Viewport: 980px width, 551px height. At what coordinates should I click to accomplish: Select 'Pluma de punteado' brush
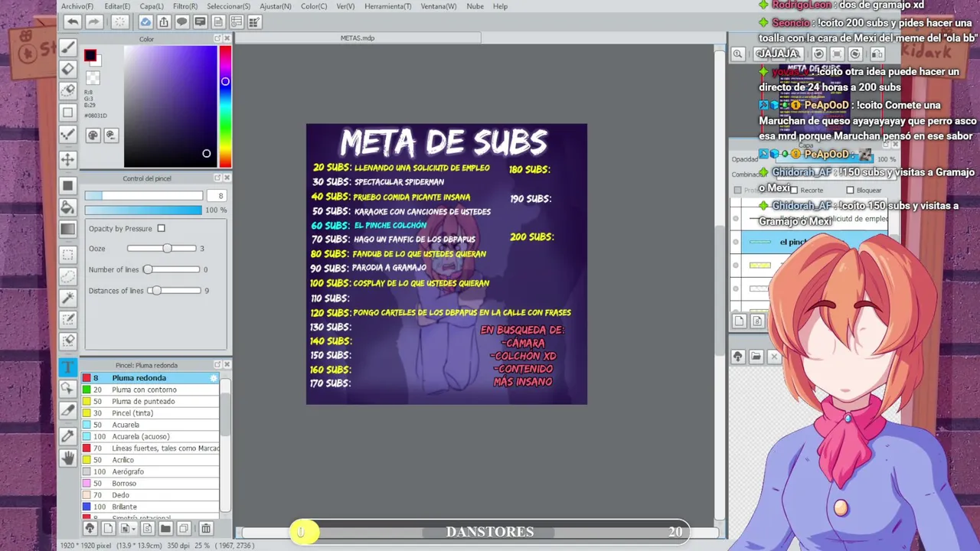[150, 401]
